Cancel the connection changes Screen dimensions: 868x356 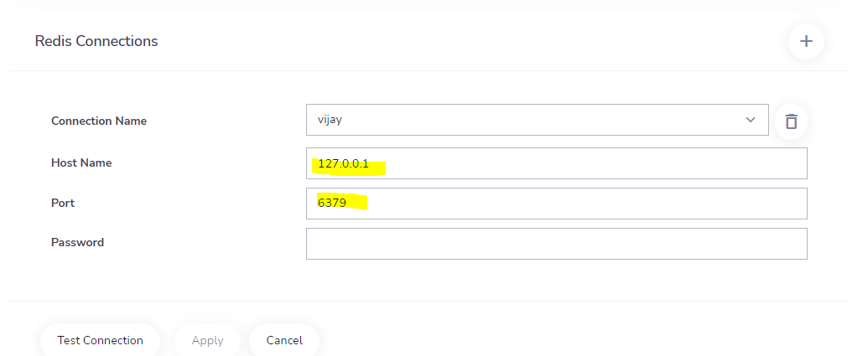pyautogui.click(x=284, y=340)
